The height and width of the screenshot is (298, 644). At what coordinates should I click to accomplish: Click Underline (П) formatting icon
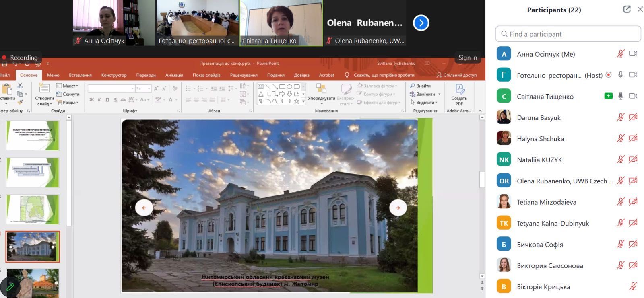pos(107,100)
